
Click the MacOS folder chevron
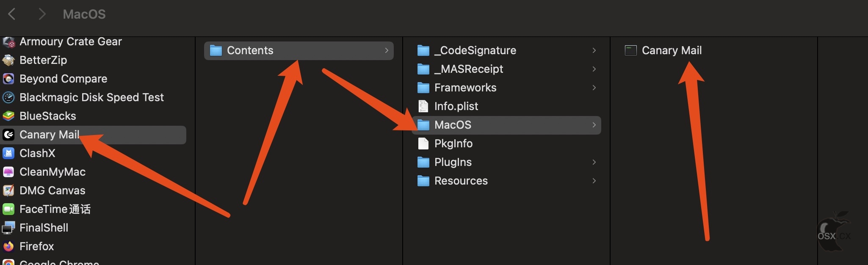[x=594, y=125]
